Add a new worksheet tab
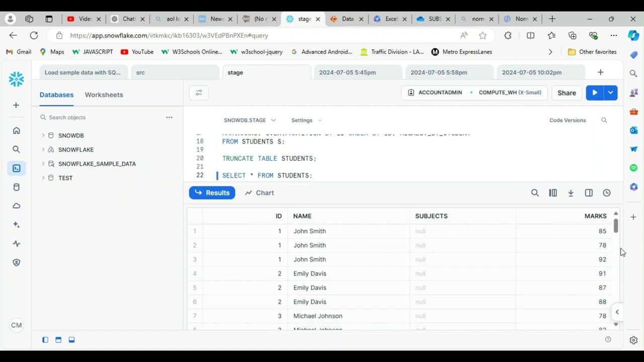 (600, 72)
